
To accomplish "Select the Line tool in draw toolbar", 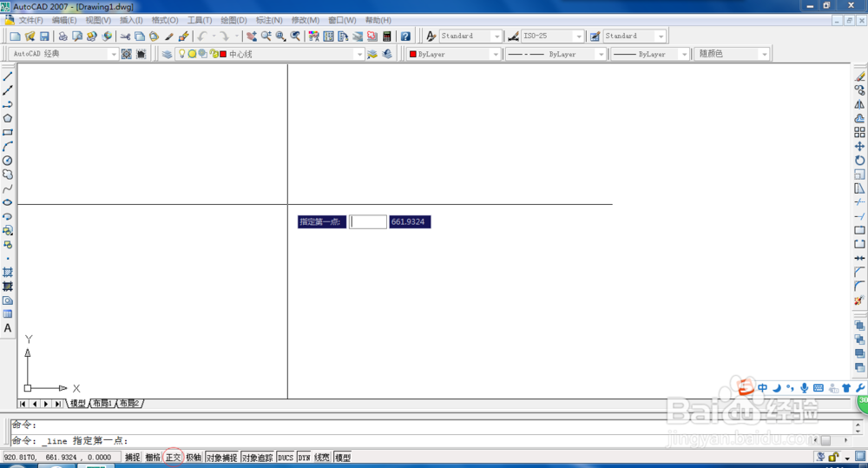I will (x=8, y=76).
